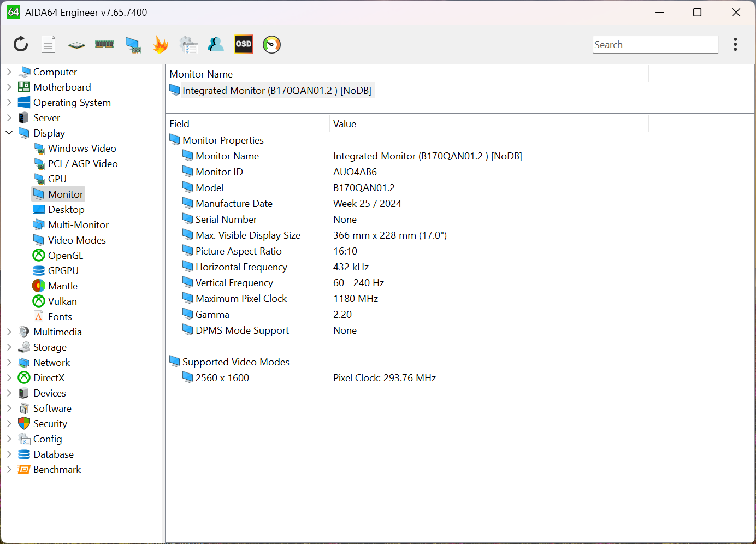
Task: Expand the Benchmark tree node
Action: click(9, 469)
